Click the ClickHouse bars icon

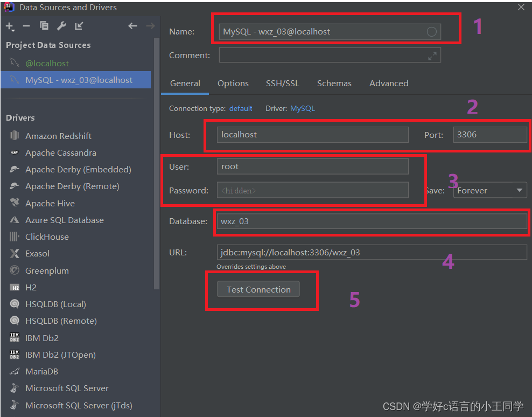[x=14, y=237]
